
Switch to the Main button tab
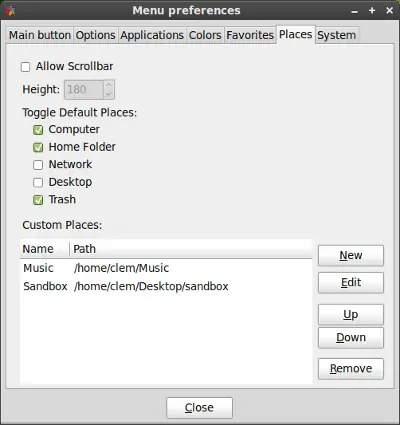40,35
